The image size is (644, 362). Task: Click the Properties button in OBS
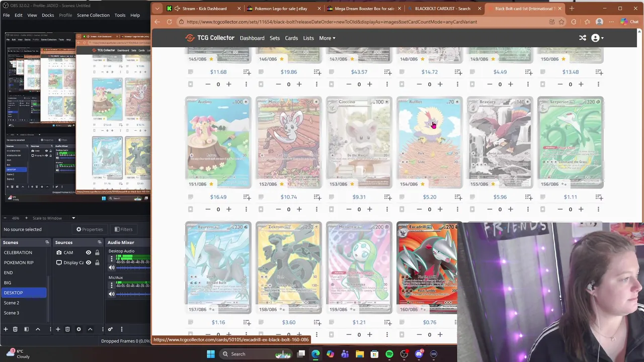[x=90, y=229]
